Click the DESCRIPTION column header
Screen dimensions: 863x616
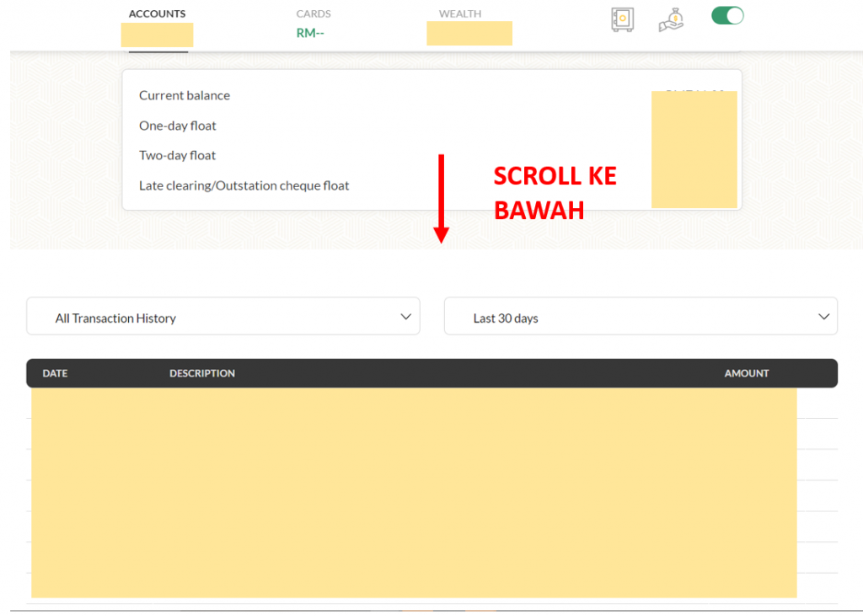[201, 373]
